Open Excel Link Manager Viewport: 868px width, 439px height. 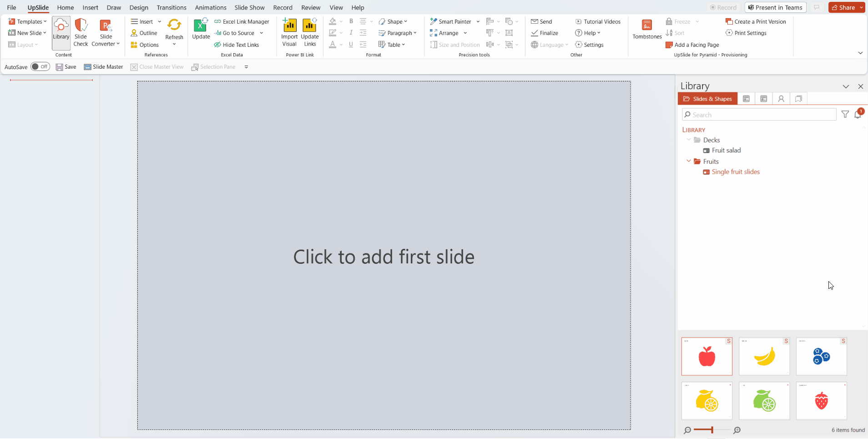click(x=242, y=21)
